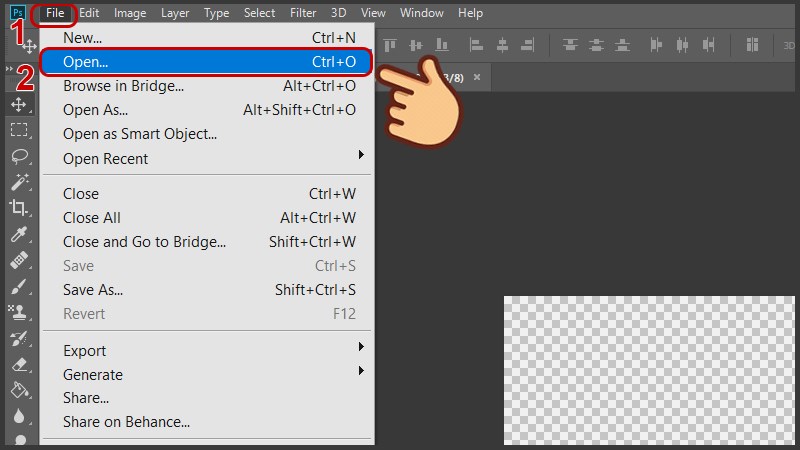The height and width of the screenshot is (450, 800).
Task: Expand the Open Recent submenu
Action: pyautogui.click(x=206, y=159)
